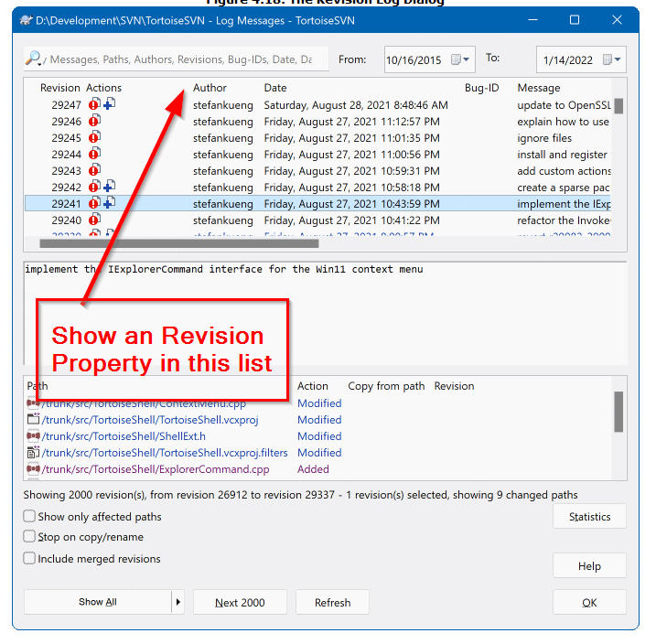
Task: Click added action icon for revision 29241
Action: pos(110,203)
